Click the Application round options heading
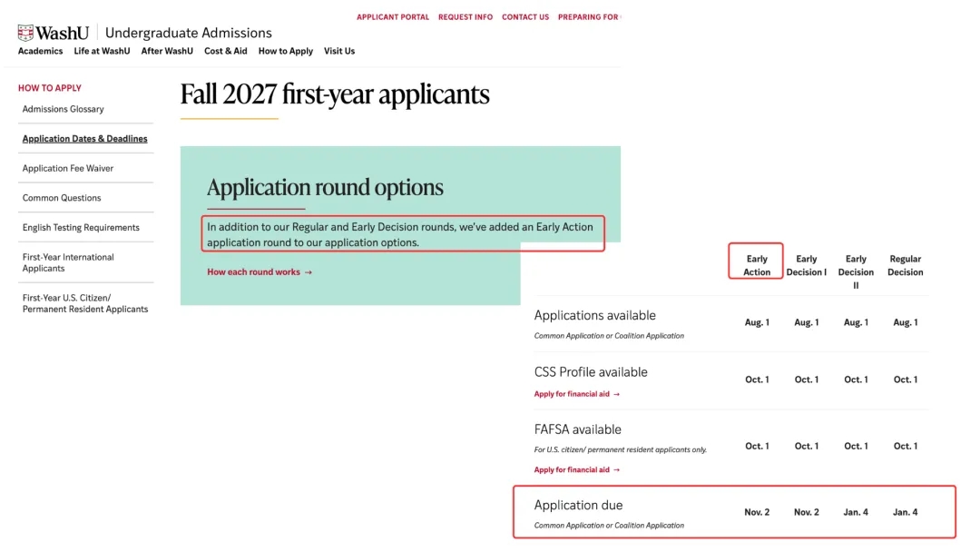 coord(325,188)
